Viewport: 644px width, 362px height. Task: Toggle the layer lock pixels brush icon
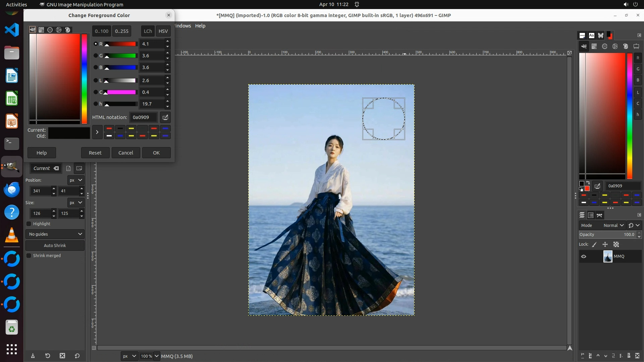[x=594, y=245]
